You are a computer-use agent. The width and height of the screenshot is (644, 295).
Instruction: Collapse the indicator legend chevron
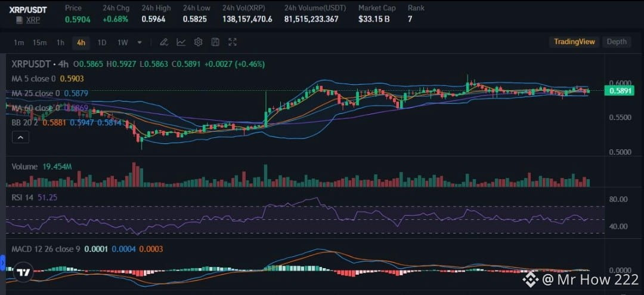coord(20,137)
